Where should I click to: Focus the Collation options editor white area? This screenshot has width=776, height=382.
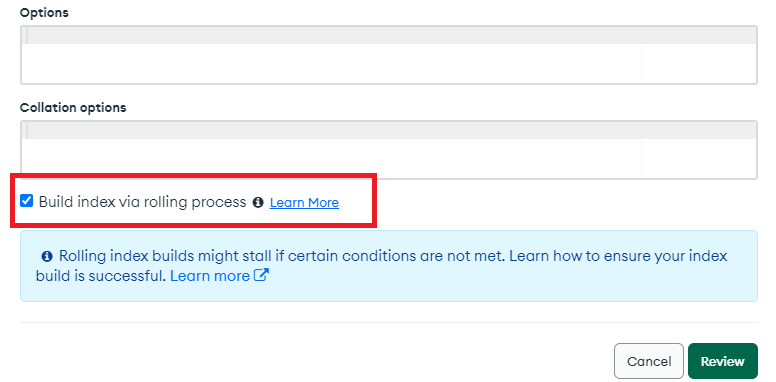coord(331,158)
